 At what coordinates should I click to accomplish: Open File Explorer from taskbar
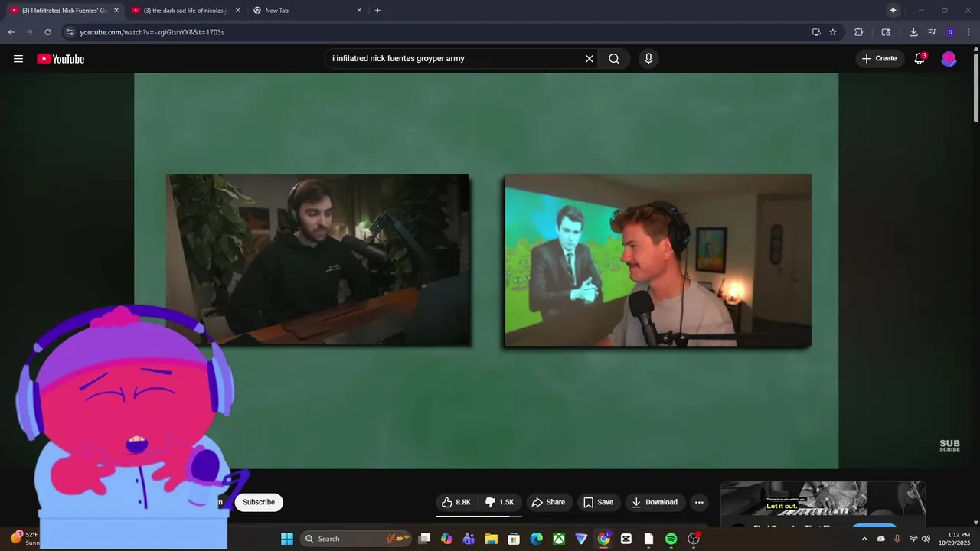click(x=492, y=539)
